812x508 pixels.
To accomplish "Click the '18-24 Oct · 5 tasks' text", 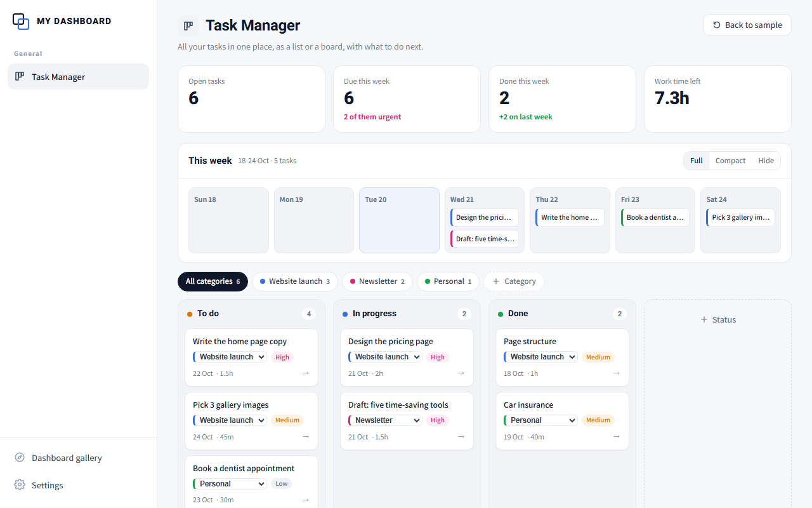I will pos(267,161).
